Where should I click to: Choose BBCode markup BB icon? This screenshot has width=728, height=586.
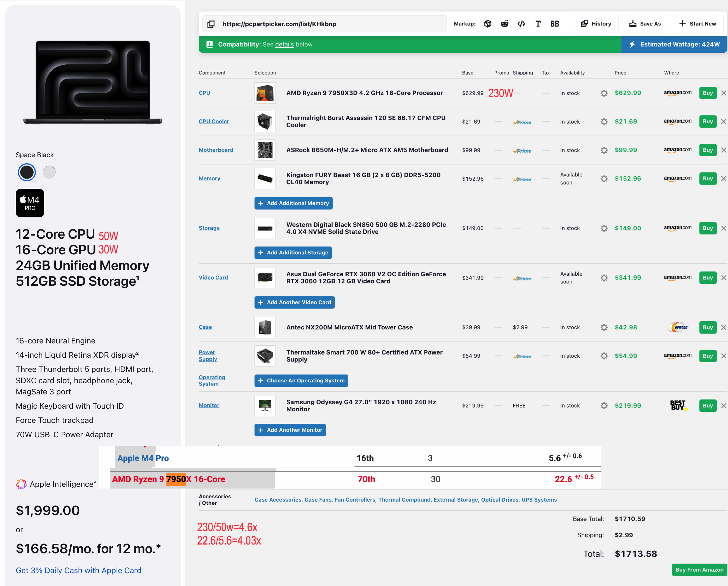click(x=554, y=24)
